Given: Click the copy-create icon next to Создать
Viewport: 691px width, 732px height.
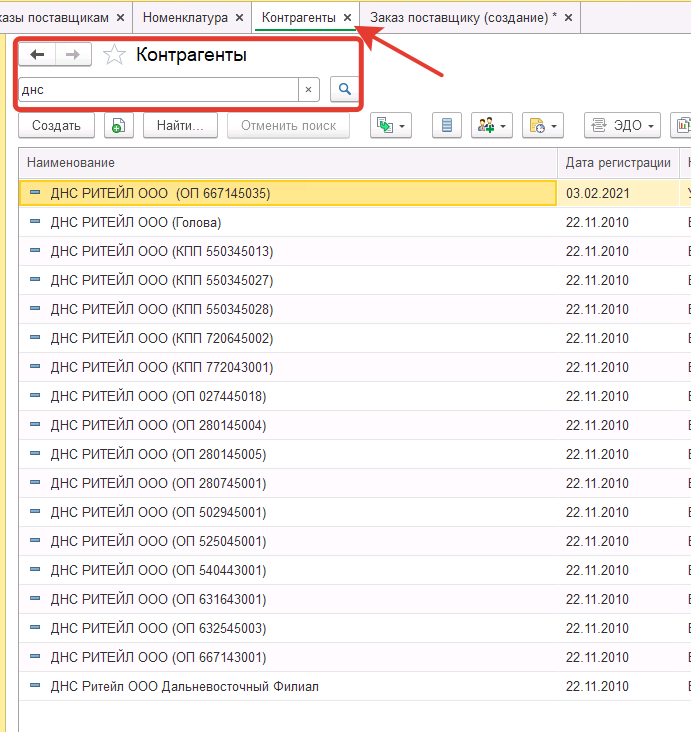Looking at the screenshot, I should pyautogui.click(x=118, y=126).
